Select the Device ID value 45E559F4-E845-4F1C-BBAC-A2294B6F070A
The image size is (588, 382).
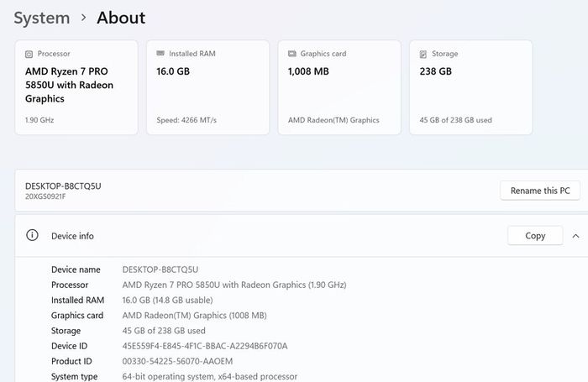(x=205, y=346)
